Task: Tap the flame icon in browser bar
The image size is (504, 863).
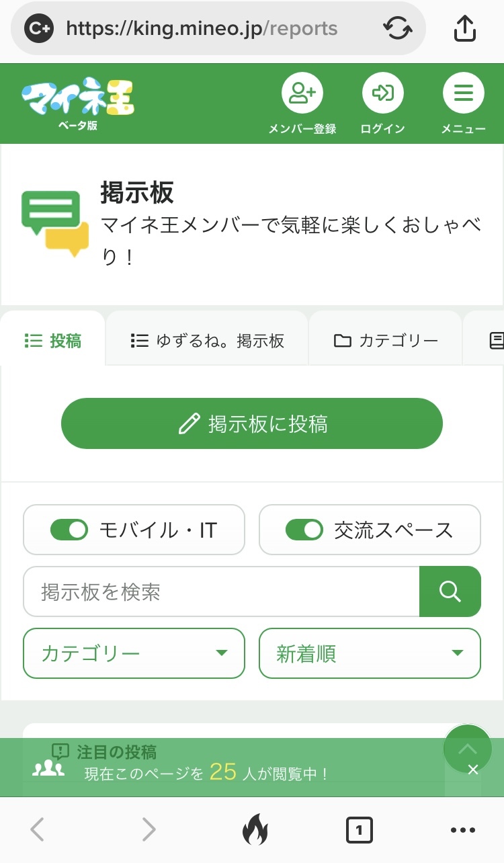Action: point(255,830)
